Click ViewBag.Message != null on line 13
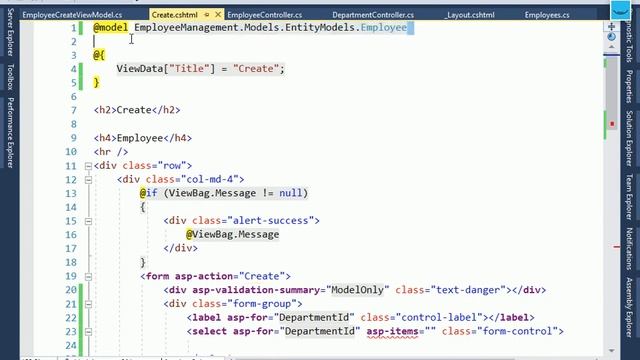 click(236, 193)
